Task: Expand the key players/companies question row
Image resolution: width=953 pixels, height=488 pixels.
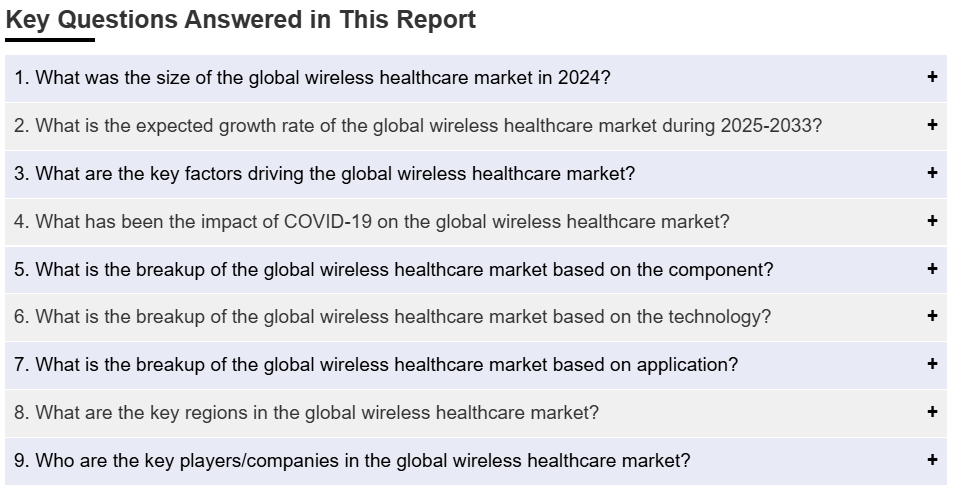Action: point(476,461)
